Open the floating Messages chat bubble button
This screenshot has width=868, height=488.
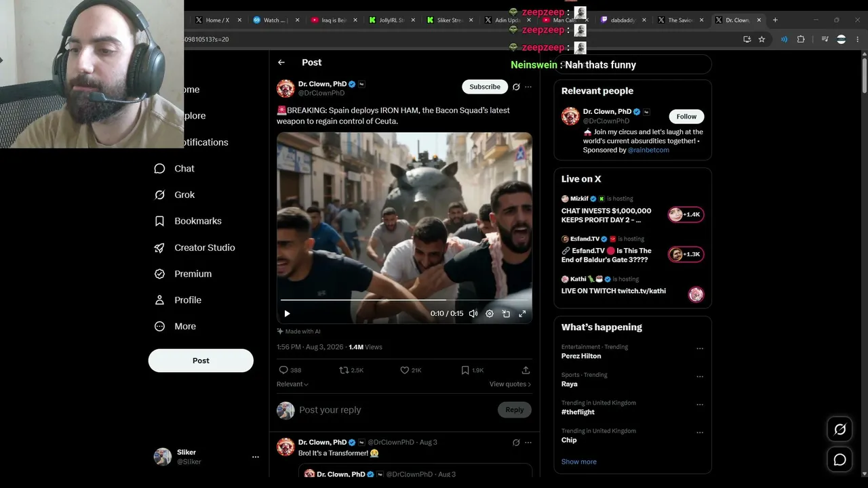[840, 460]
